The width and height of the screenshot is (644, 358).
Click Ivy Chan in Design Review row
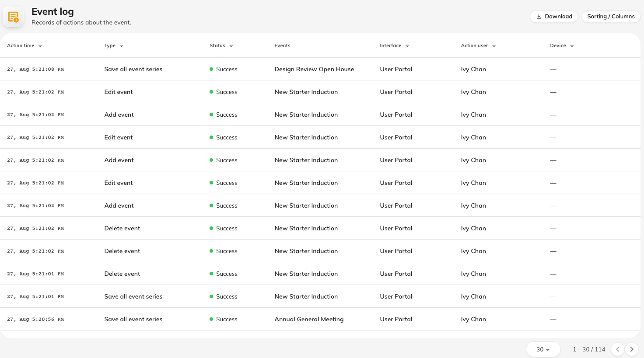point(473,69)
